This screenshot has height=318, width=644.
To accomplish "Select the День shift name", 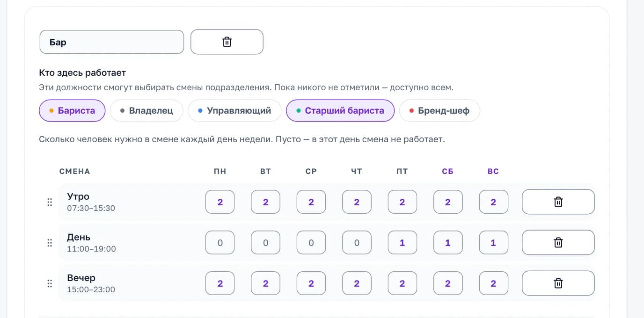I will click(79, 237).
